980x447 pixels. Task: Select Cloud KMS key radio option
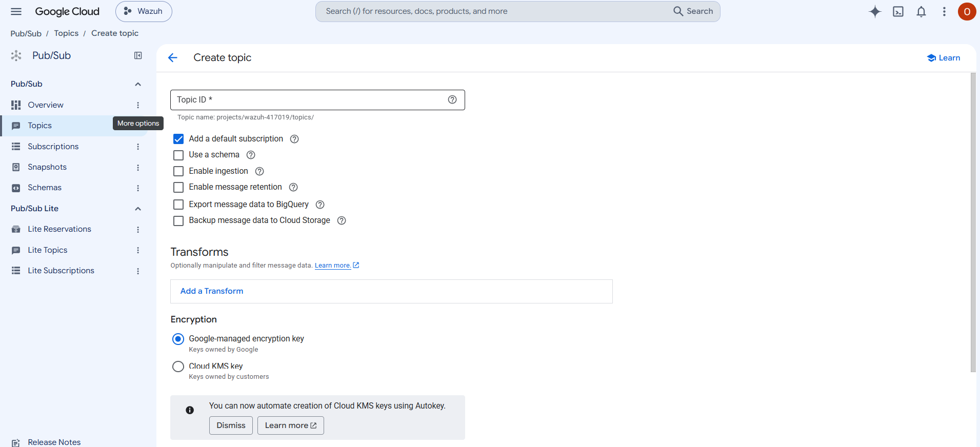point(178,367)
